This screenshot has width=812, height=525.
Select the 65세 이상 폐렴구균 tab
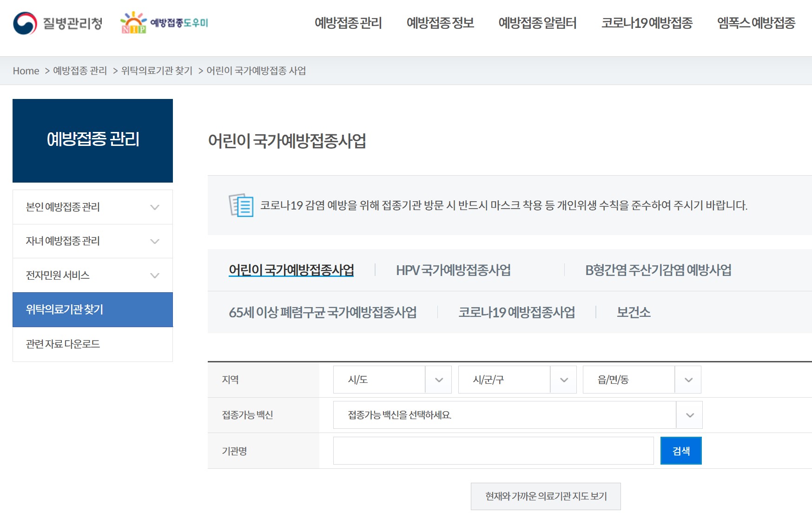pyautogui.click(x=323, y=313)
